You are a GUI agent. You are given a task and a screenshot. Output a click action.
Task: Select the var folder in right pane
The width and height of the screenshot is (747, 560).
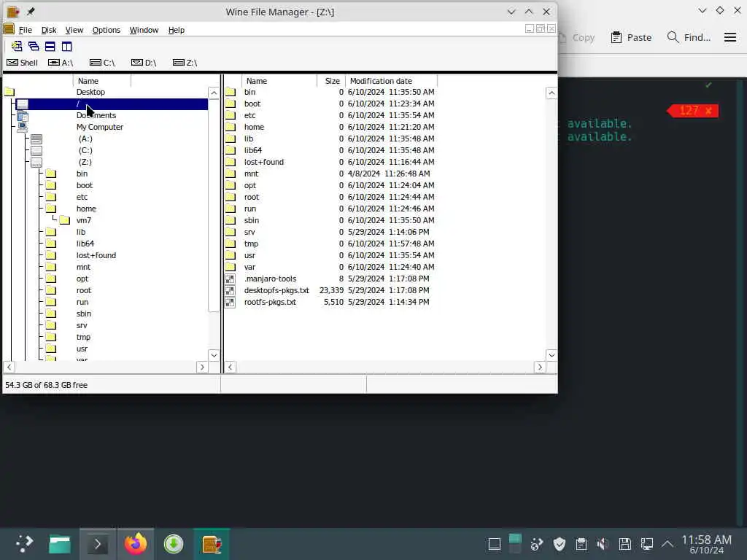pyautogui.click(x=249, y=267)
